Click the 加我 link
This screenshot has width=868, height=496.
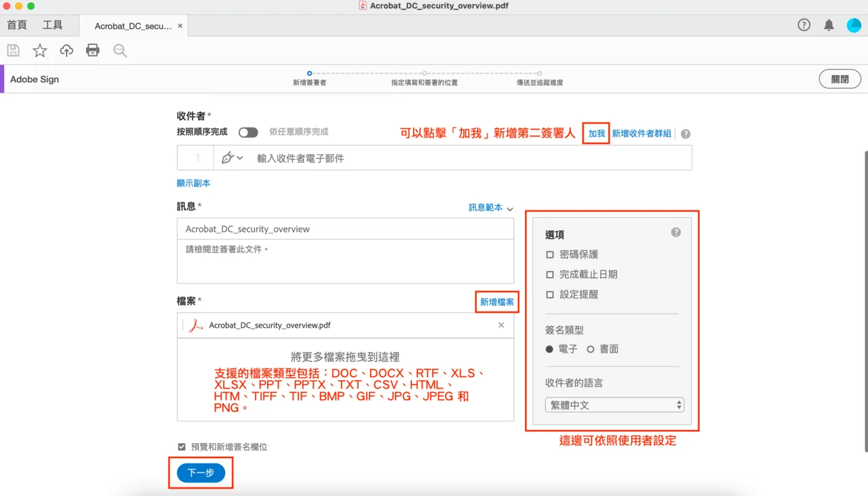coord(597,134)
